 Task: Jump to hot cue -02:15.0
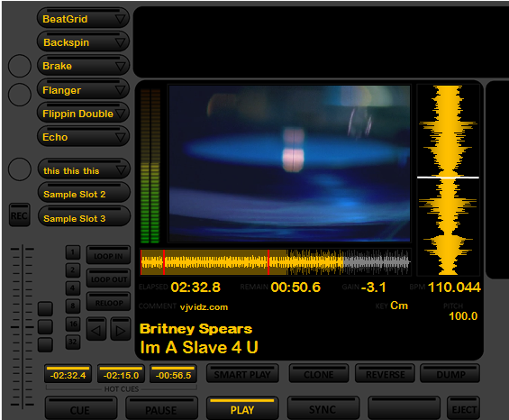121,374
